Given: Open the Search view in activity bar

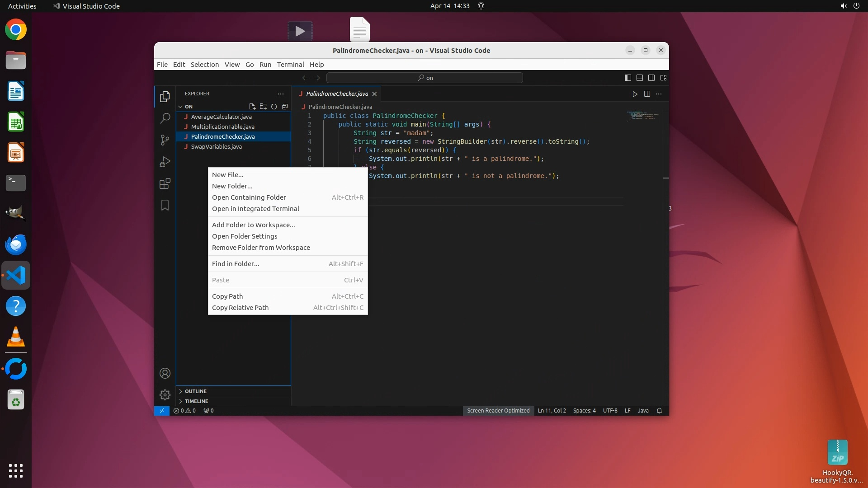Looking at the screenshot, I should pyautogui.click(x=165, y=118).
